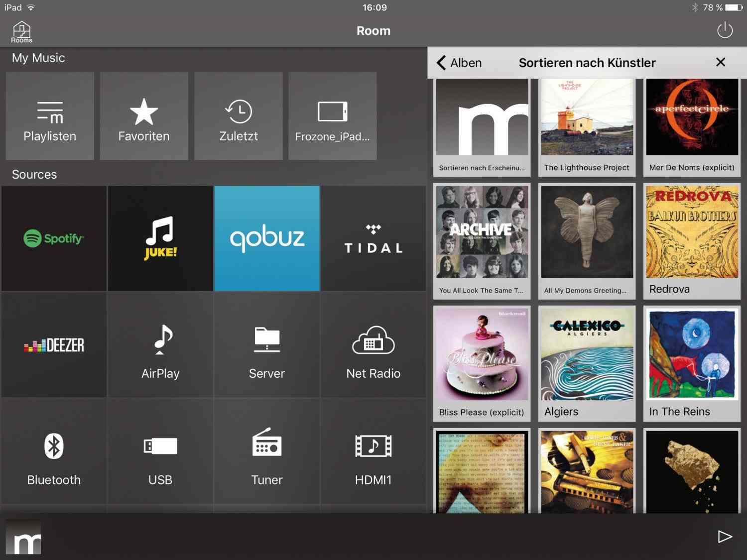747x560 pixels.
Task: Open the harmonica cover album
Action: tap(587, 471)
